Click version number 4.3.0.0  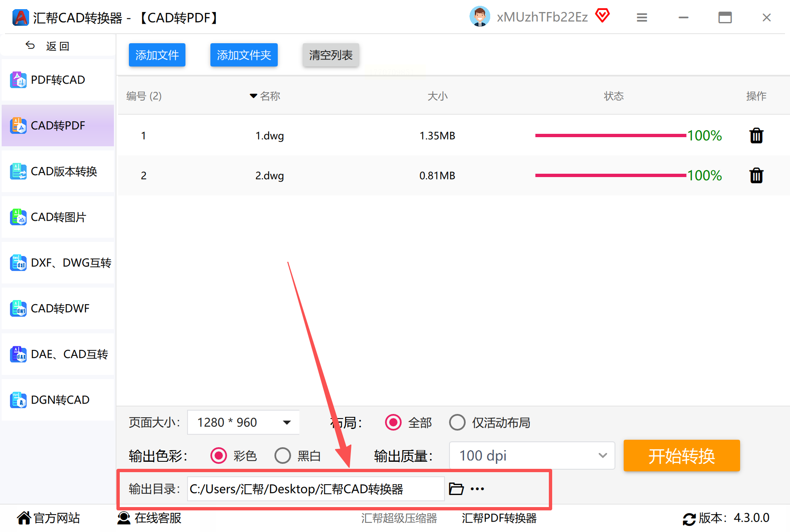click(751, 518)
